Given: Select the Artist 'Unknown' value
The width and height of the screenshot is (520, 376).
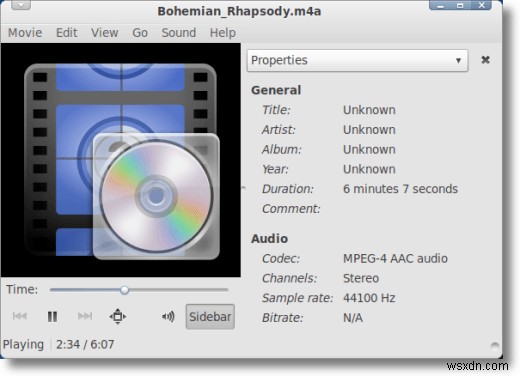Looking at the screenshot, I should pos(369,130).
